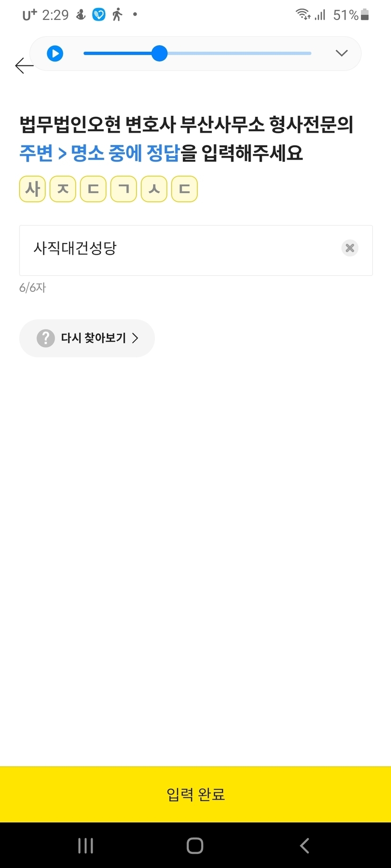Tap the blue heart notification icon

[99, 15]
